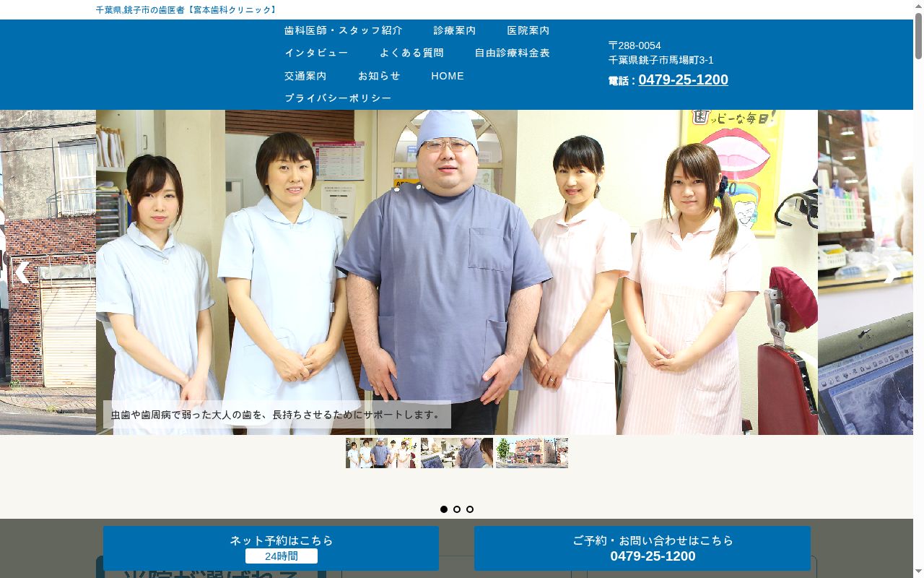Screen dimensions: 924x578
Task: Click the scrollbar up arrow
Action: click(x=918, y=6)
